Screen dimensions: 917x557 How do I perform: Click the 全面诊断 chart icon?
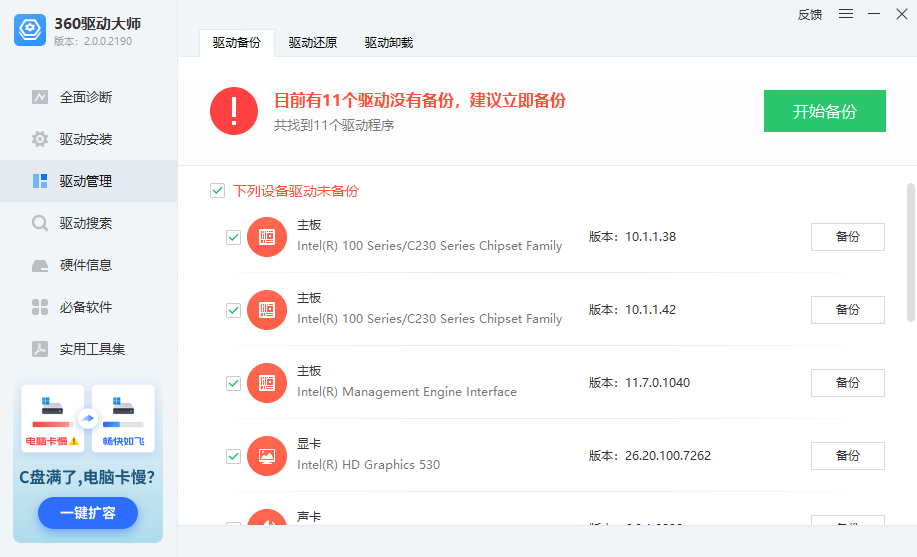(x=40, y=97)
